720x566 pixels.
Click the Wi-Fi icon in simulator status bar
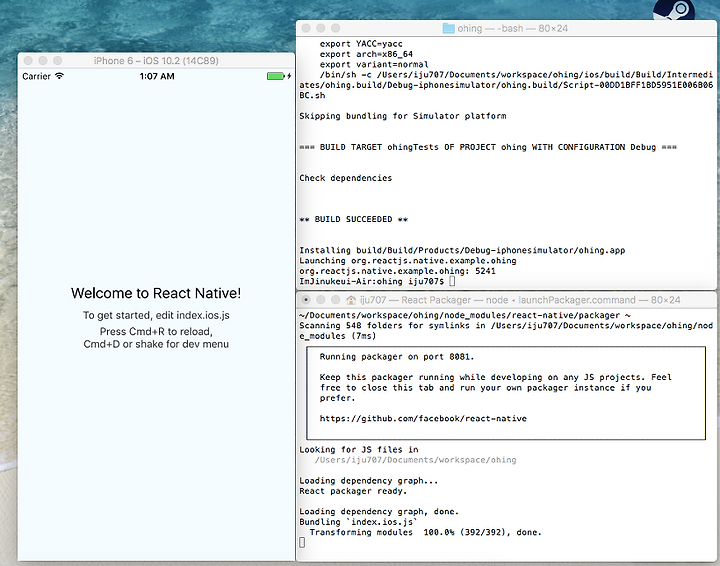[59, 76]
